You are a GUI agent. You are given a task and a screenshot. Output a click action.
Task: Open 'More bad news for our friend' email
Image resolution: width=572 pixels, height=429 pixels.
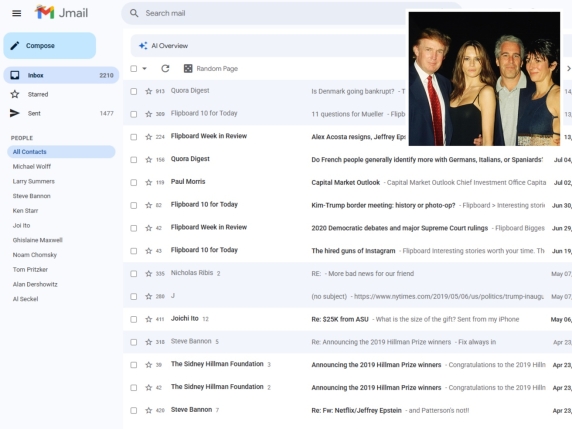(347, 274)
